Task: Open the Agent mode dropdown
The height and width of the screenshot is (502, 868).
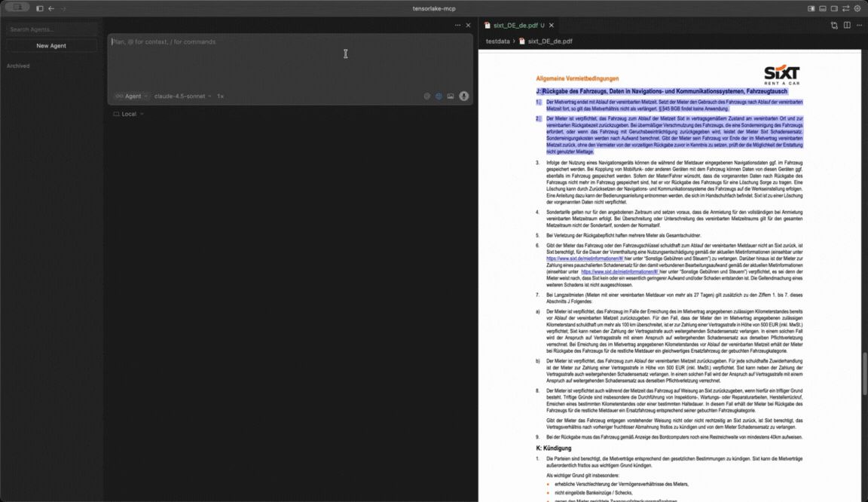Action: (131, 96)
